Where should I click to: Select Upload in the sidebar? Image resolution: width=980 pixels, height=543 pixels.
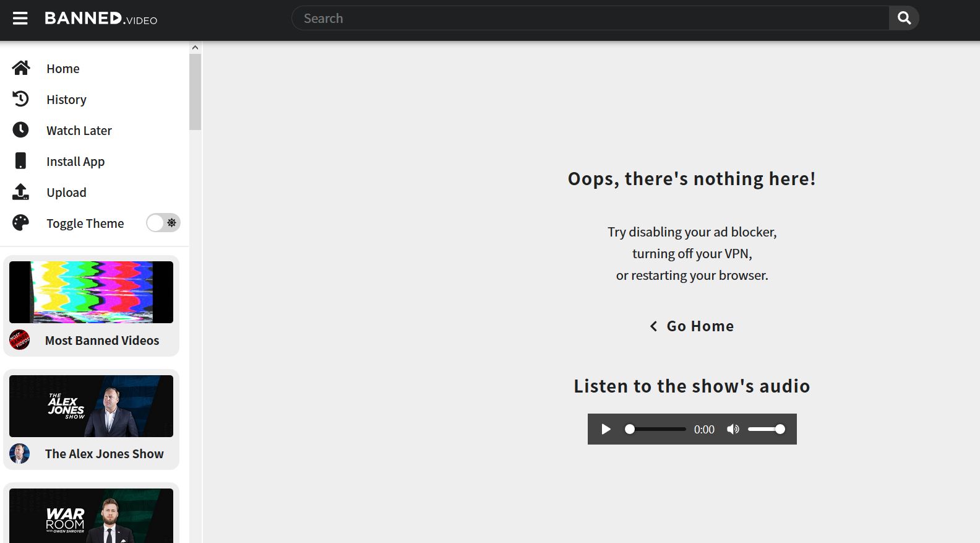tap(66, 193)
